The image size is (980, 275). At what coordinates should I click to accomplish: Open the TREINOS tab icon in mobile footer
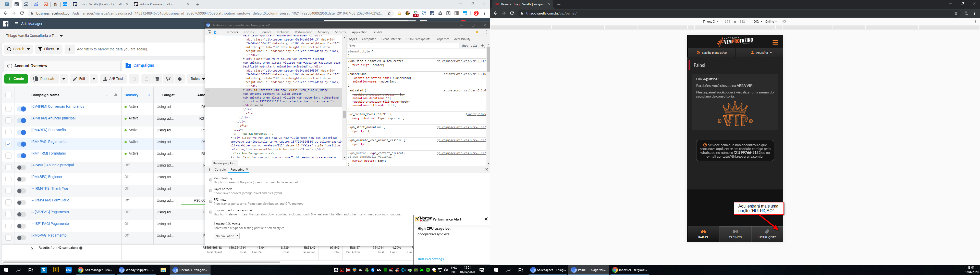735,232
